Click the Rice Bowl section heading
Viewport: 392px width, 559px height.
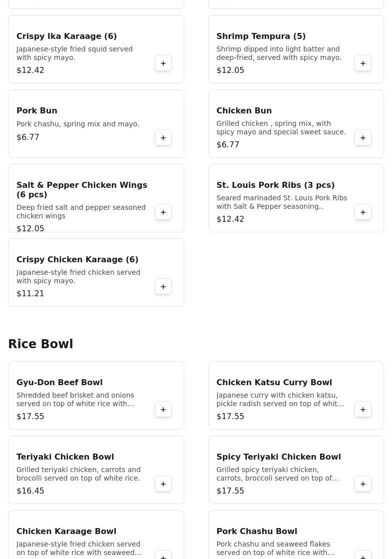[40, 344]
